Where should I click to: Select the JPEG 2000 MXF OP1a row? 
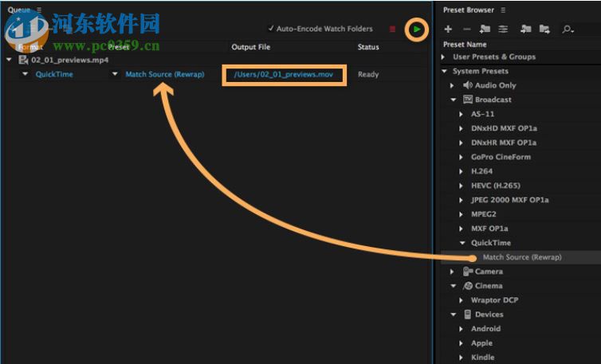pos(510,200)
